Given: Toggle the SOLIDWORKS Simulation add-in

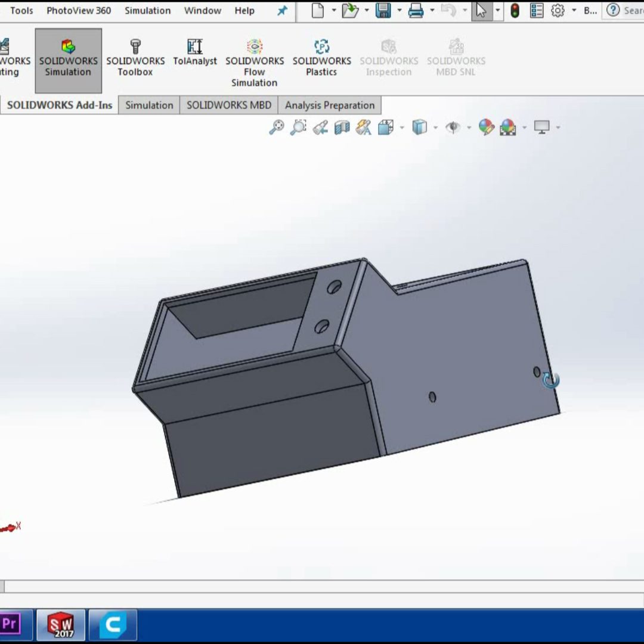Looking at the screenshot, I should pyautogui.click(x=68, y=61).
